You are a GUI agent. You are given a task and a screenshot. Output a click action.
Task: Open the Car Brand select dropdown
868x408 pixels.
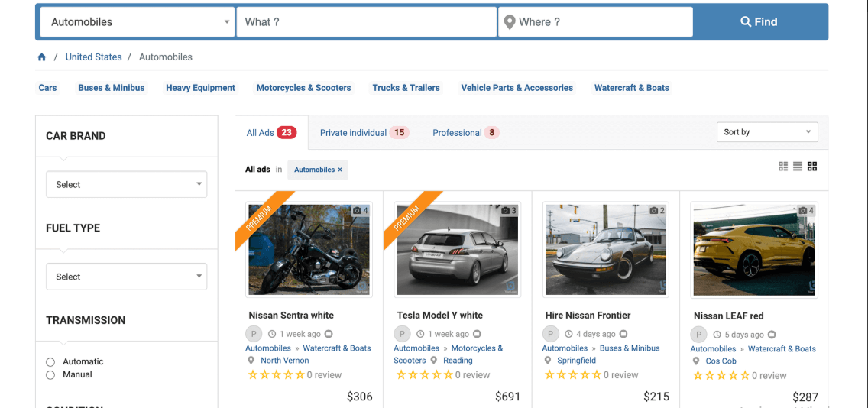coord(126,184)
